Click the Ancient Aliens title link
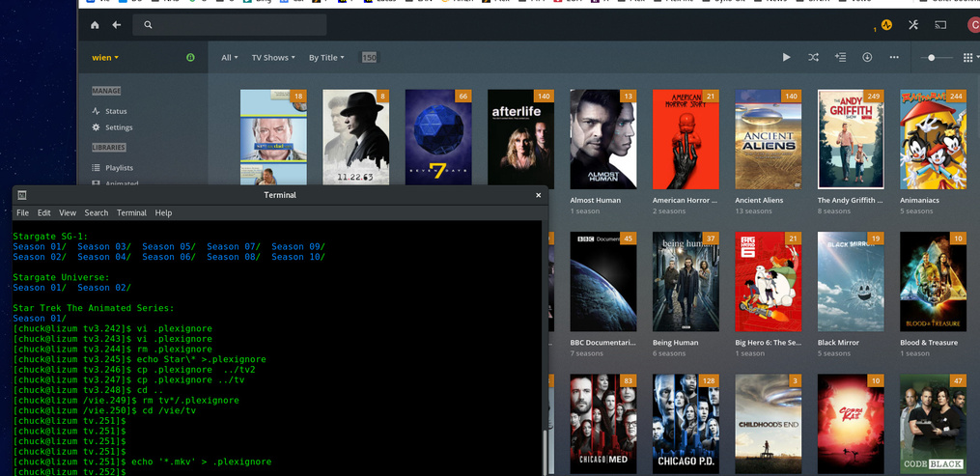This screenshot has height=476, width=980. click(x=759, y=201)
